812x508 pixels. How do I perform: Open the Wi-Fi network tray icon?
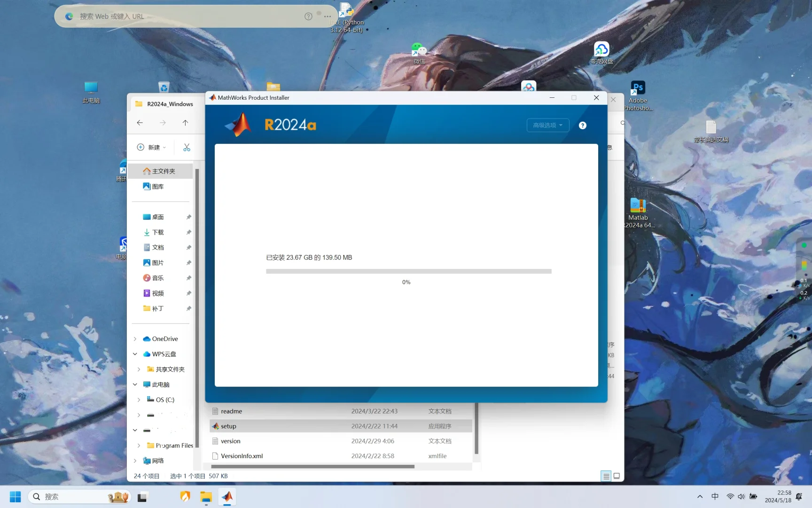click(730, 497)
